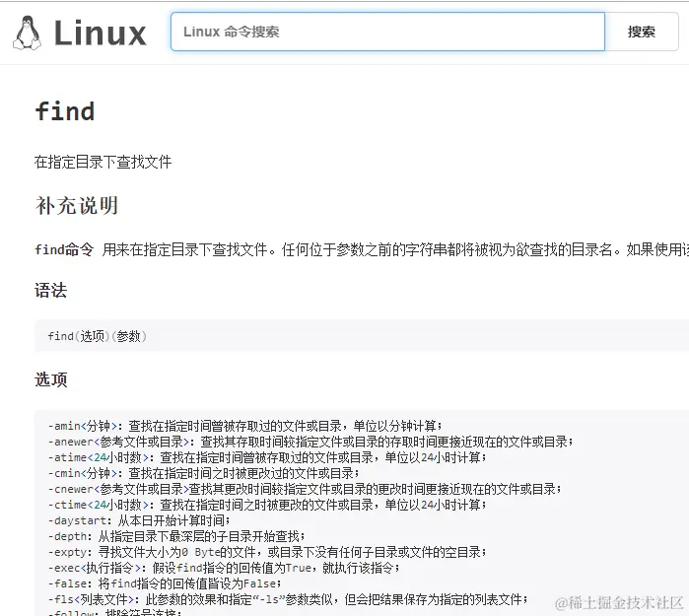This screenshot has height=616, width=689.
Task: Click the 搜索 search button
Action: point(642,32)
